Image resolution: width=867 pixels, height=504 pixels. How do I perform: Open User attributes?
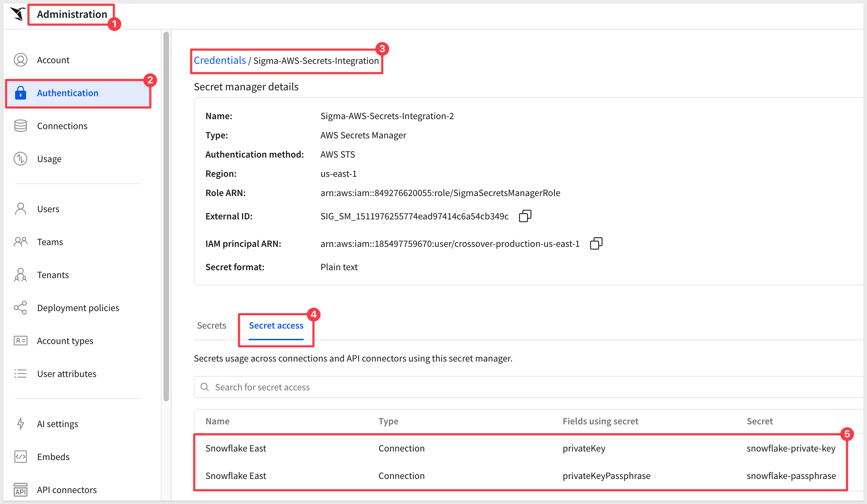[67, 374]
